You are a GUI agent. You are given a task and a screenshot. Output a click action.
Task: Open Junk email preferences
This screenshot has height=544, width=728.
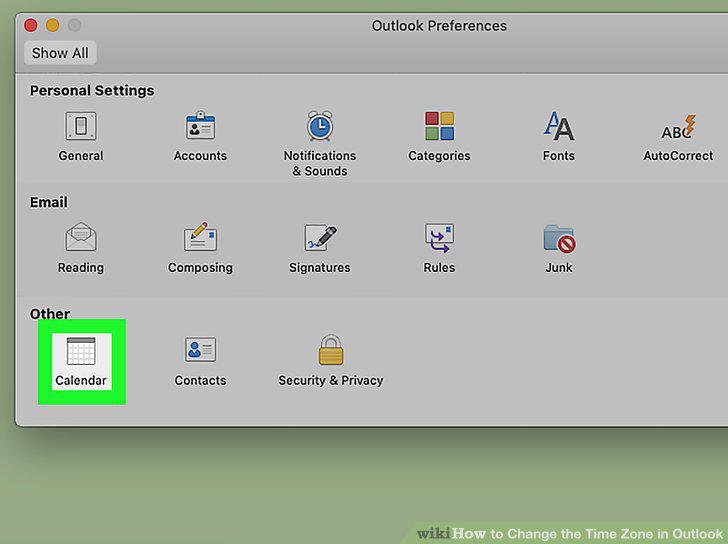559,248
